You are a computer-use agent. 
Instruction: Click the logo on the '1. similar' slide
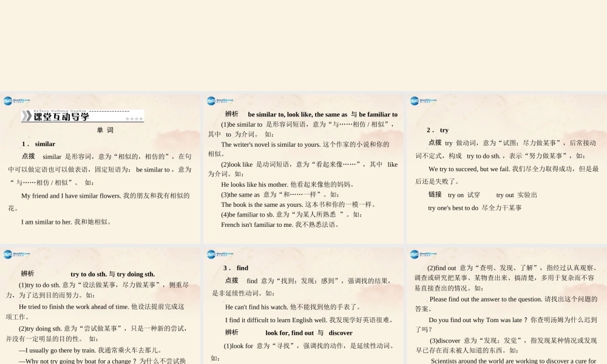click(16, 101)
